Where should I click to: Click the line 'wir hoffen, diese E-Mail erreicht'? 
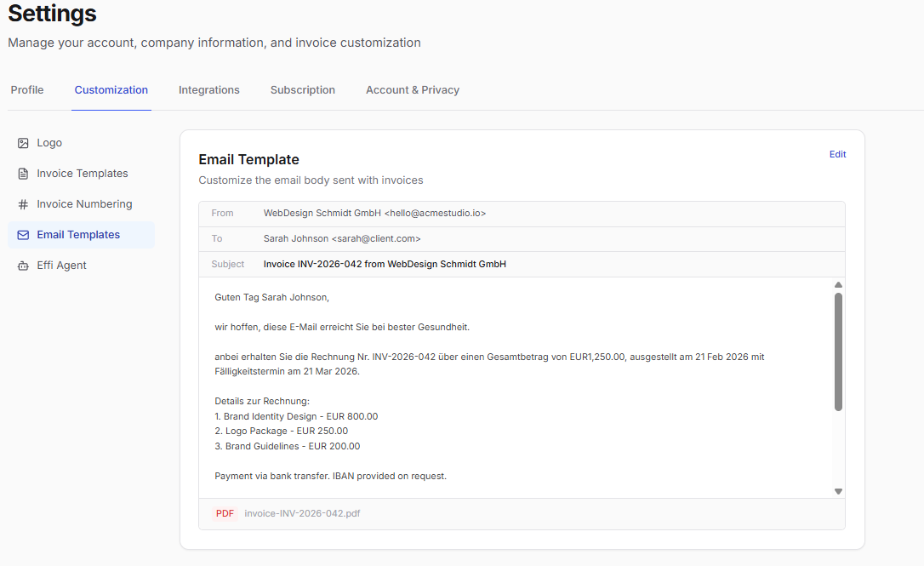(x=342, y=327)
